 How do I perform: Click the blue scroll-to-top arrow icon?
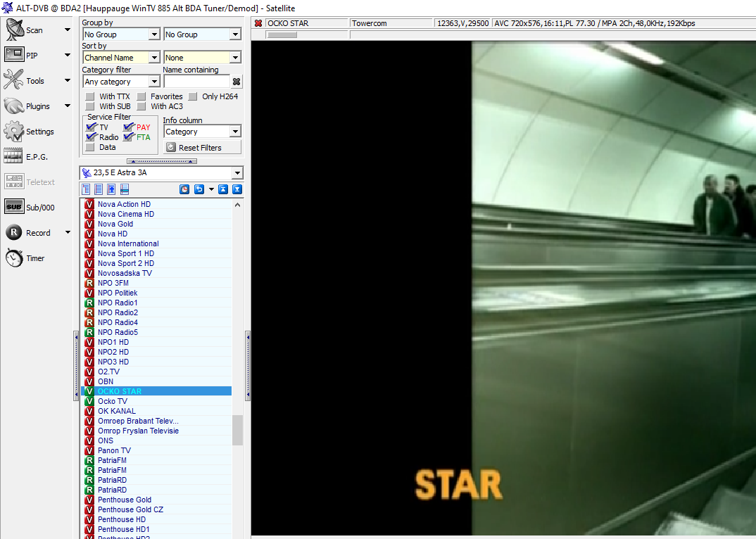pyautogui.click(x=222, y=189)
